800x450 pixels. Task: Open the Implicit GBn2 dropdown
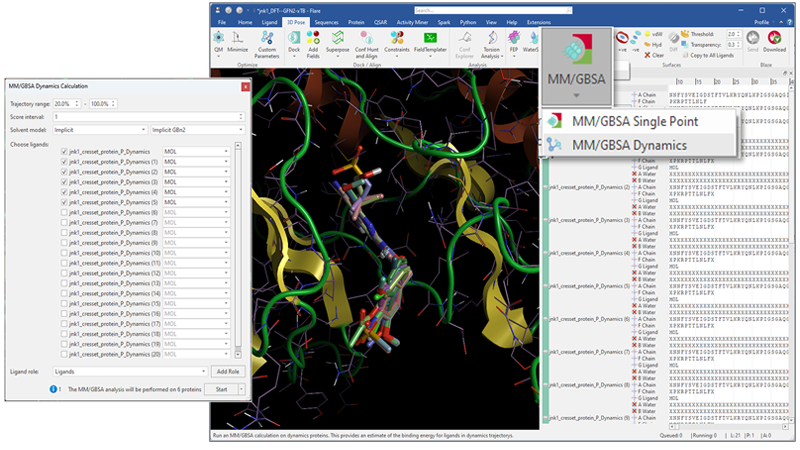click(197, 130)
